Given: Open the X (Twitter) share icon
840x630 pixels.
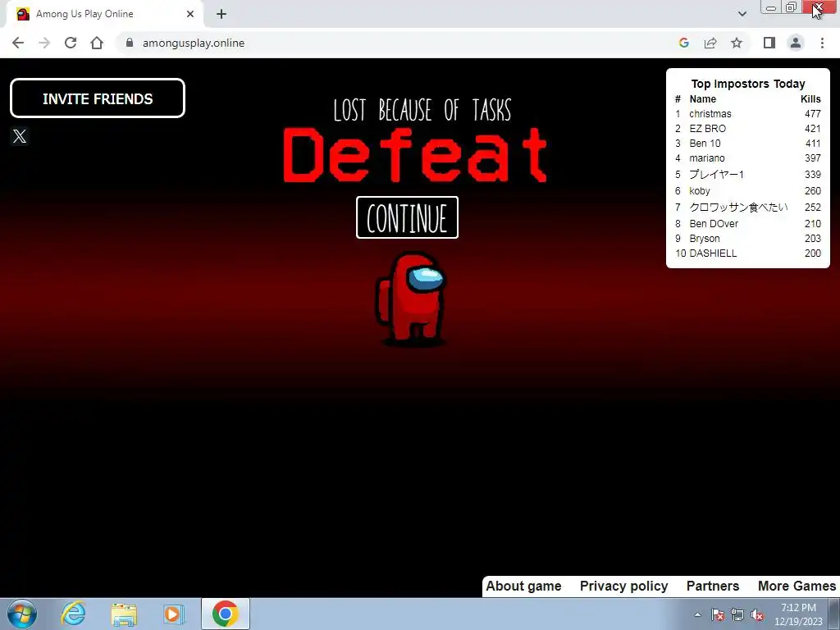Looking at the screenshot, I should click(20, 136).
